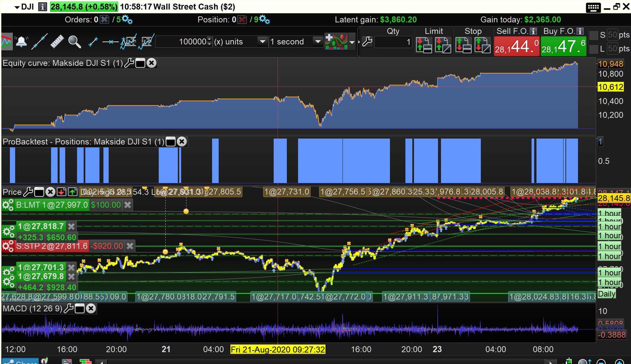Open gears for B:LMT 1@27,997.0 order
This screenshot has width=631, height=364.
tap(8, 205)
